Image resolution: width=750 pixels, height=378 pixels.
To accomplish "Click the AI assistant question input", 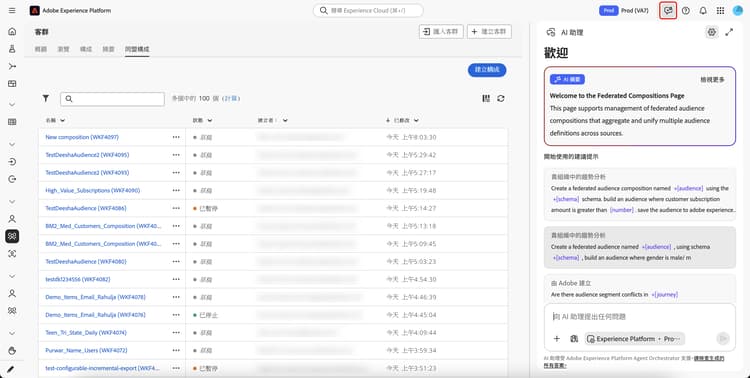I will (640, 316).
